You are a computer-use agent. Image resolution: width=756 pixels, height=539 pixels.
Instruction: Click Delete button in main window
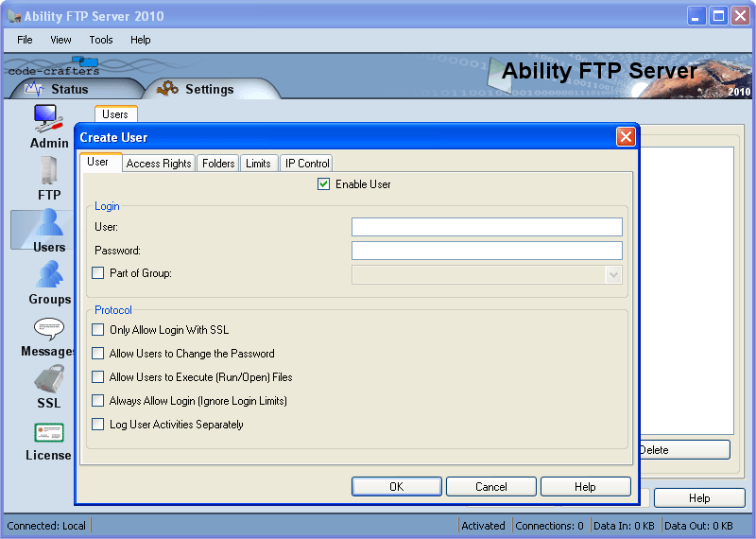click(x=684, y=450)
